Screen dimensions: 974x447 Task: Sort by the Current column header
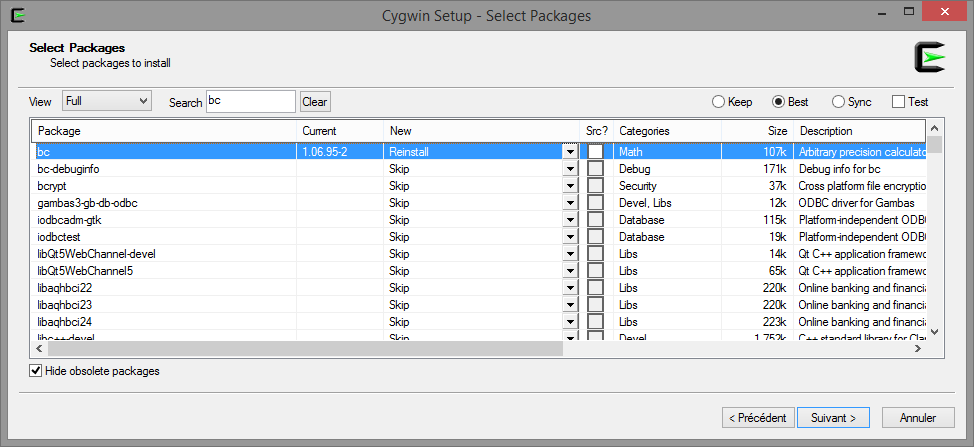pyautogui.click(x=340, y=131)
